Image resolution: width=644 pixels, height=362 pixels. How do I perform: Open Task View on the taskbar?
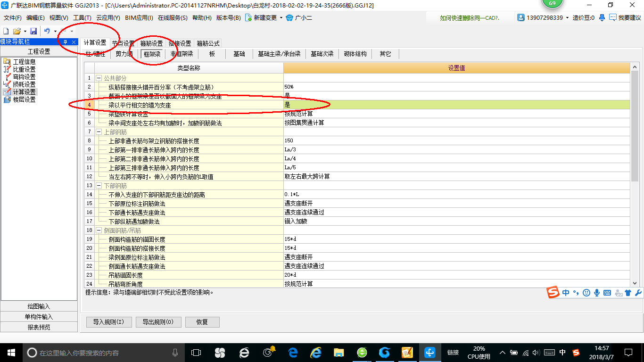pyautogui.click(x=196, y=353)
